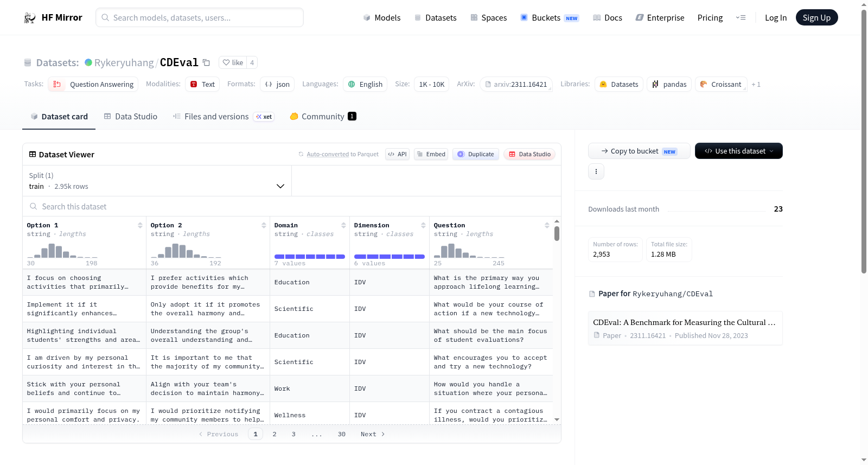Open the Use this dataset dropdown
Image resolution: width=868 pixels, height=465 pixels.
click(x=738, y=151)
